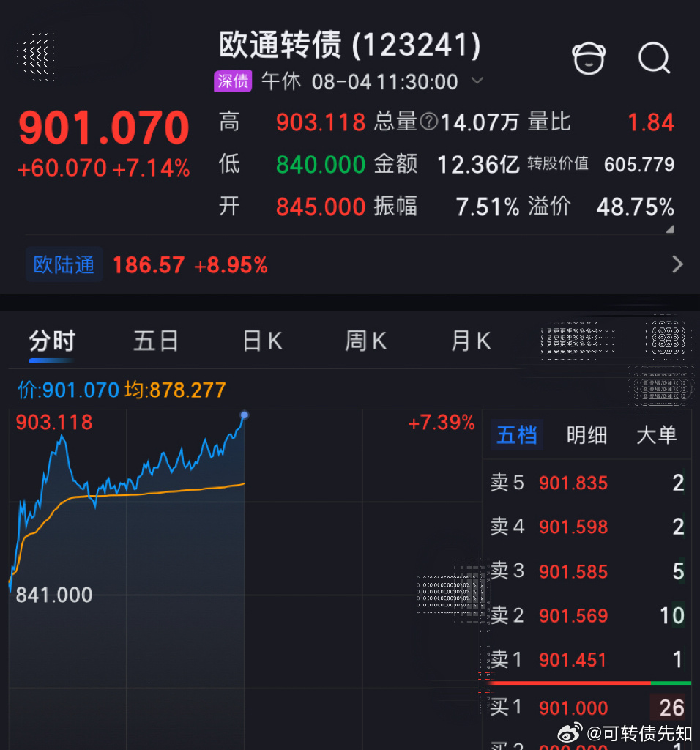Tap the large 901.070 latest price
Viewport: 700px width, 750px height.
click(x=104, y=127)
